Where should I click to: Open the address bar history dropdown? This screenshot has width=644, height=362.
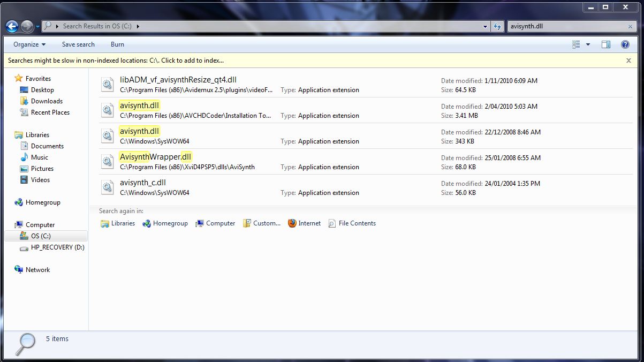486,26
